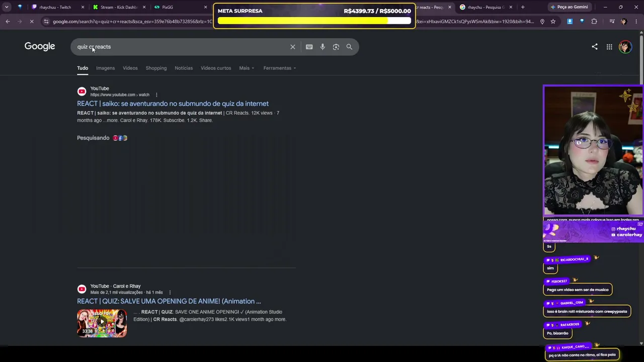Switch to the rhaychuu - Twitch tab
This screenshot has width=644, height=362.
pos(55,7)
